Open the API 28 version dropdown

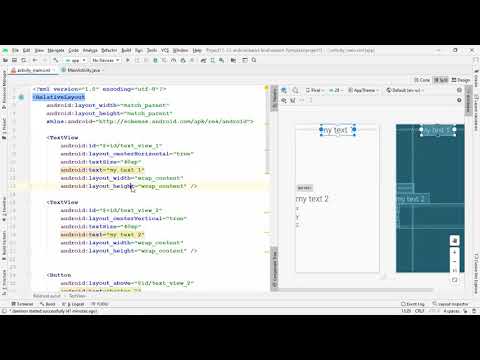[336, 90]
